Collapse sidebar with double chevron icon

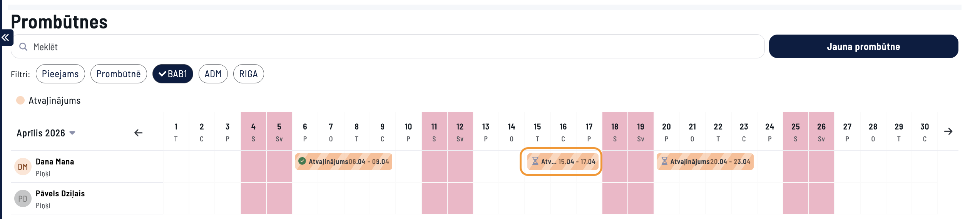pos(6,38)
